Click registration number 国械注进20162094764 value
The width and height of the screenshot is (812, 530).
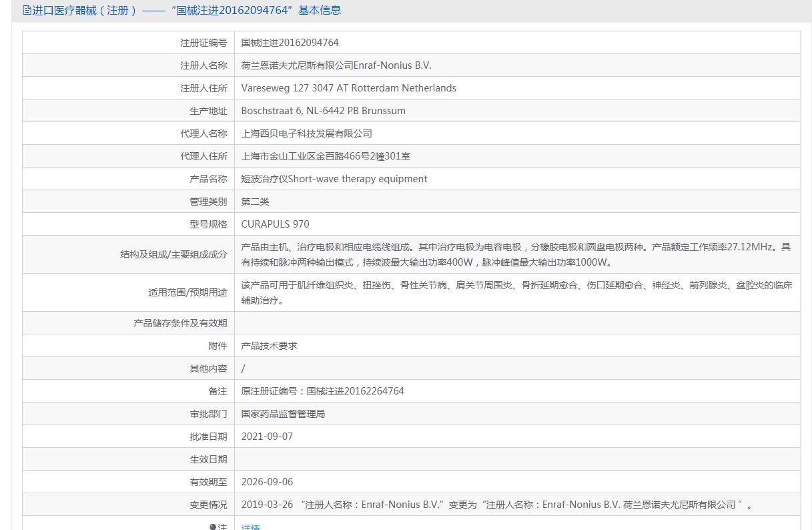point(290,43)
